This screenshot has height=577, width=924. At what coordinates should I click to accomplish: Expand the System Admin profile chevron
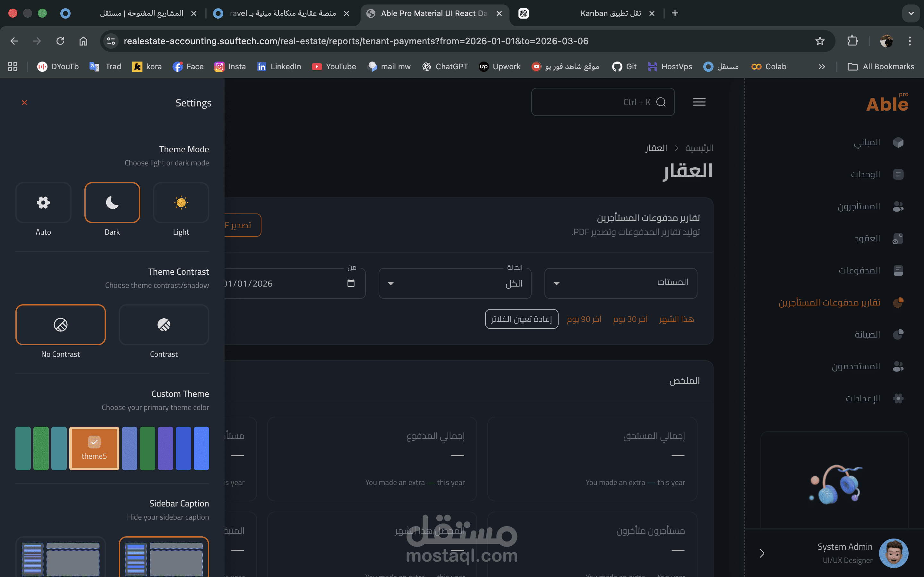(762, 553)
